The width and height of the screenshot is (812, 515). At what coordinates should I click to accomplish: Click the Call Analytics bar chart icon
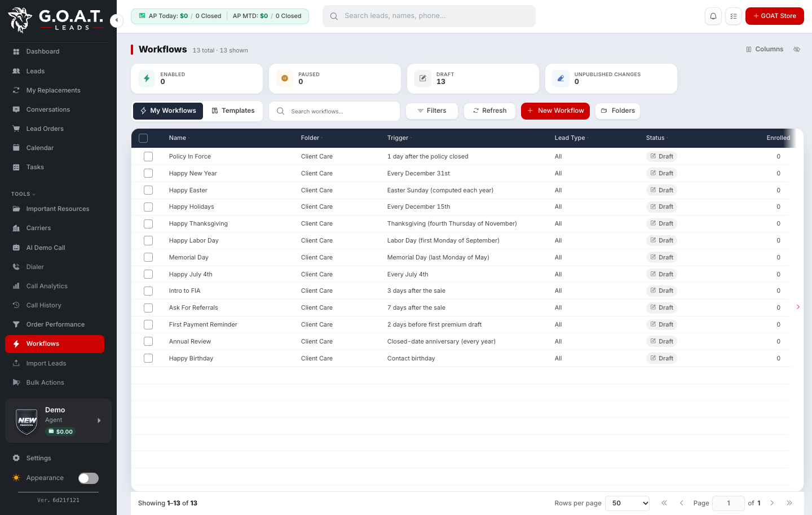[x=16, y=286]
